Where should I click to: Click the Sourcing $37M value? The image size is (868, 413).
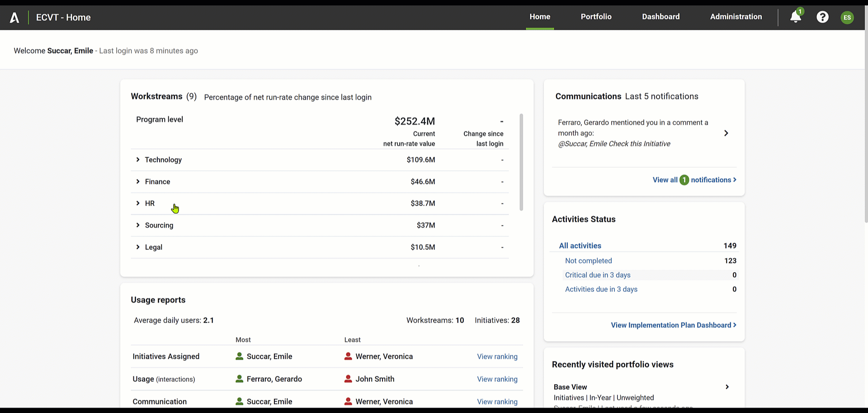click(x=426, y=225)
